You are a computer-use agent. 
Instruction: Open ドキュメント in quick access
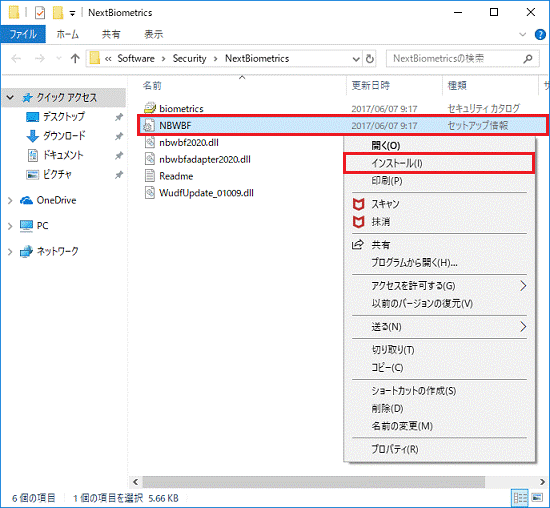(63, 155)
